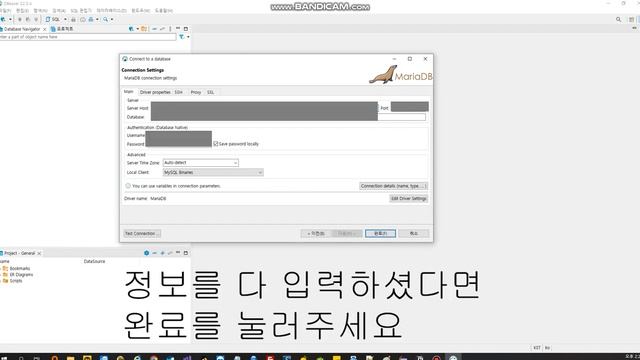Toggle Save password locally checkbox
Image resolution: width=640 pixels, height=360 pixels.
pyautogui.click(x=216, y=144)
